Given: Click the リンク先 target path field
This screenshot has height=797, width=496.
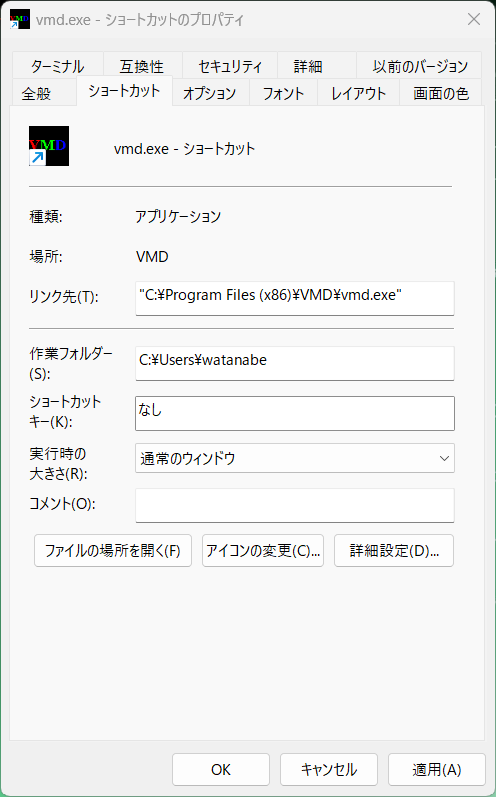Looking at the screenshot, I should 295,298.
